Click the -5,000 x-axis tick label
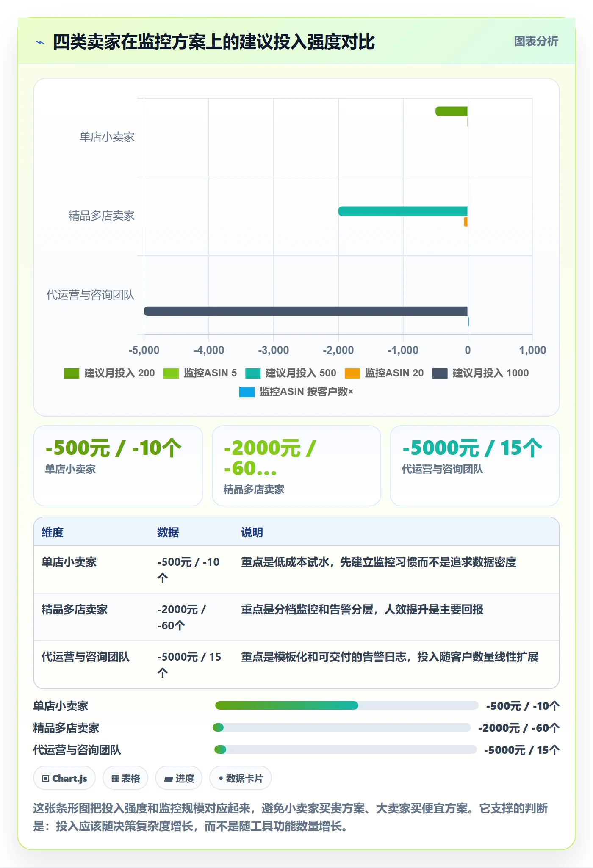Screen dimensions: 593x868 pyautogui.click(x=144, y=350)
